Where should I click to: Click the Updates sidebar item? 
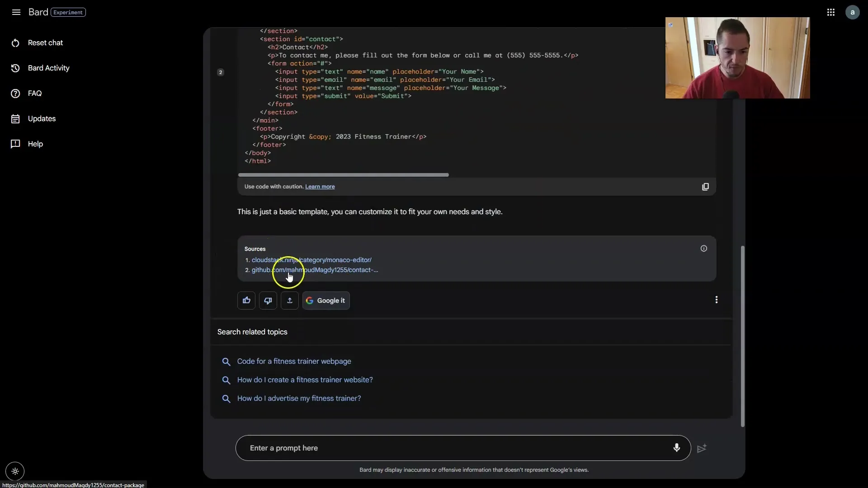(42, 118)
